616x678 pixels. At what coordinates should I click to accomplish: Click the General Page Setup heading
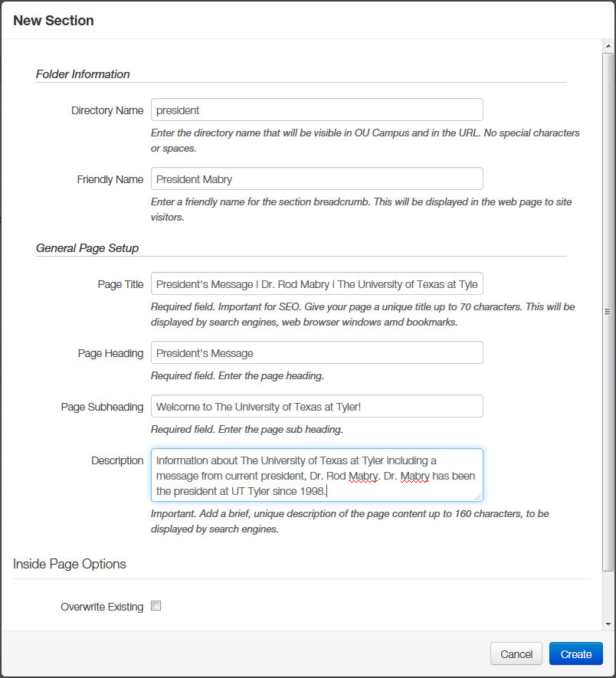(x=87, y=247)
